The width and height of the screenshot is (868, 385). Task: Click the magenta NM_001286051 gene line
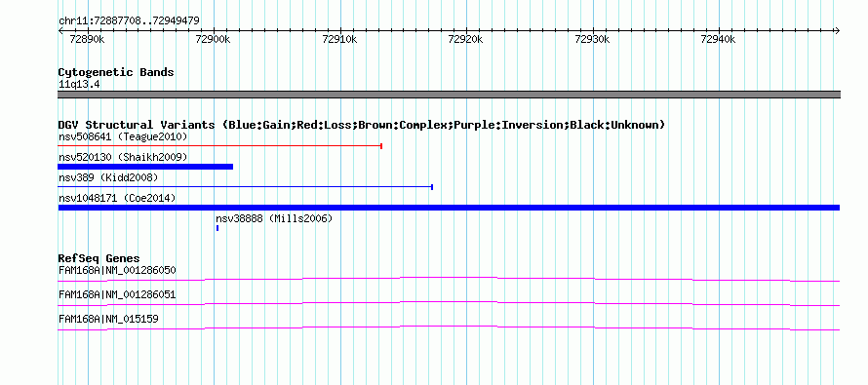click(x=449, y=304)
